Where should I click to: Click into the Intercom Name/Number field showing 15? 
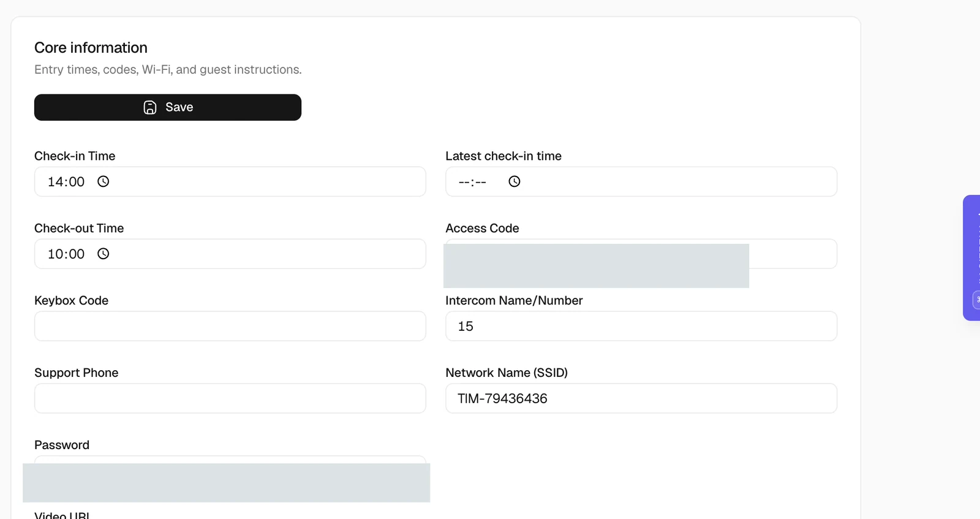tap(641, 326)
